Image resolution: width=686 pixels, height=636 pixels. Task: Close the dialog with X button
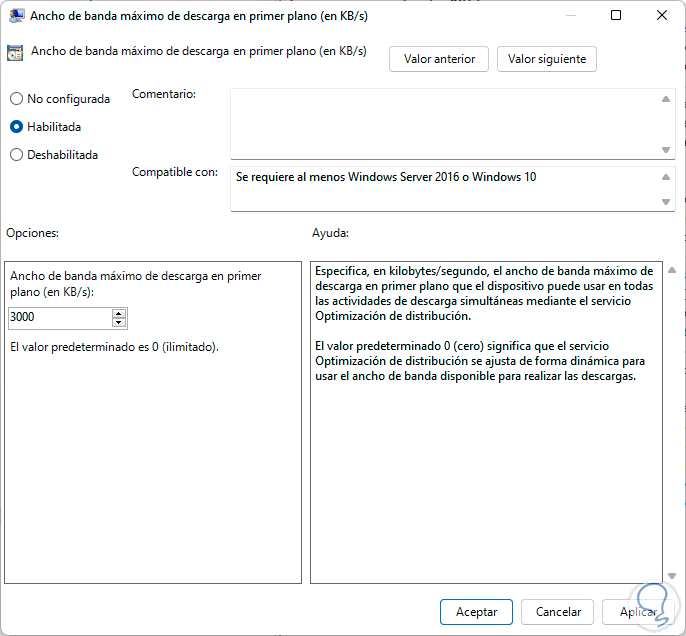pyautogui.click(x=662, y=15)
